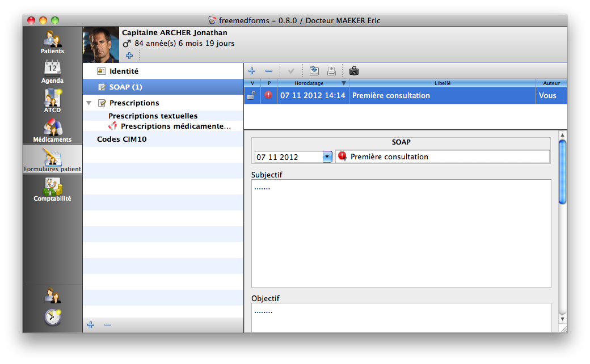Select Codes CIM10 in form tree
Image resolution: width=590 pixels, height=364 pixels.
point(121,139)
